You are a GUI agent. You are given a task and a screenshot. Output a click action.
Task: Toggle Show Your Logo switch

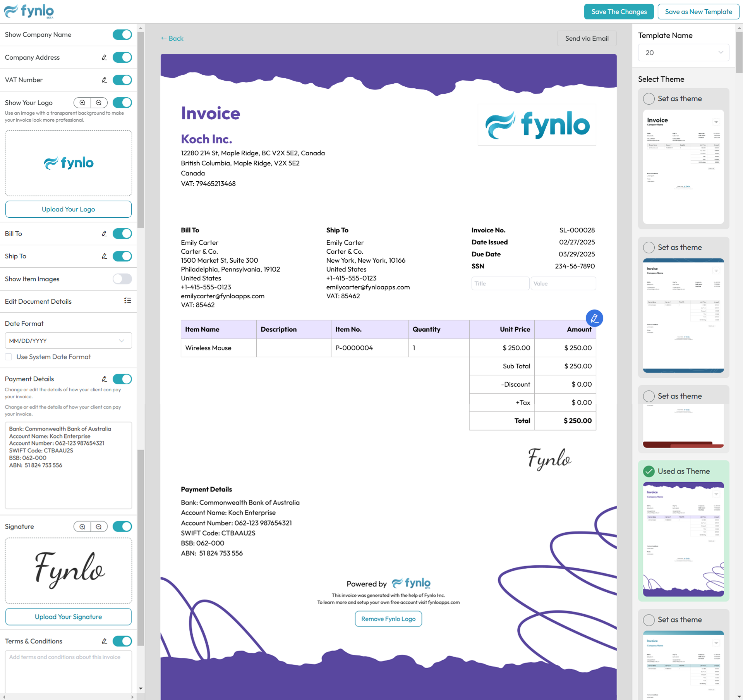122,103
